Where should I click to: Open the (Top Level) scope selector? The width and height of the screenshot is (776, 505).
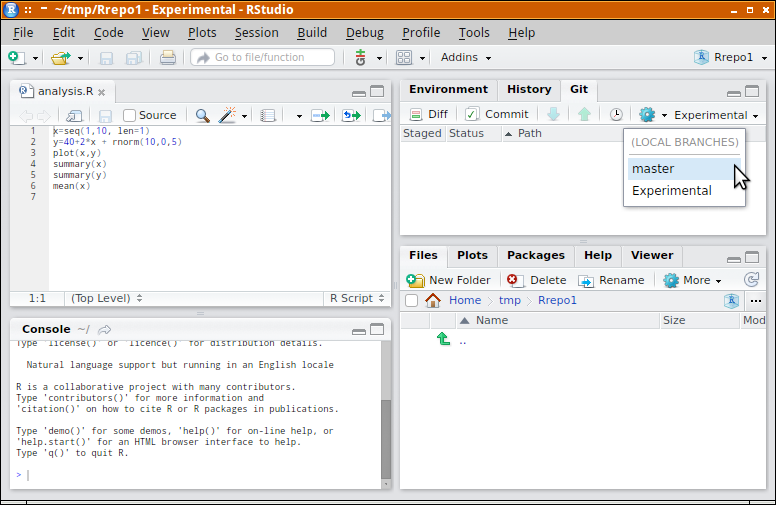[x=106, y=298]
